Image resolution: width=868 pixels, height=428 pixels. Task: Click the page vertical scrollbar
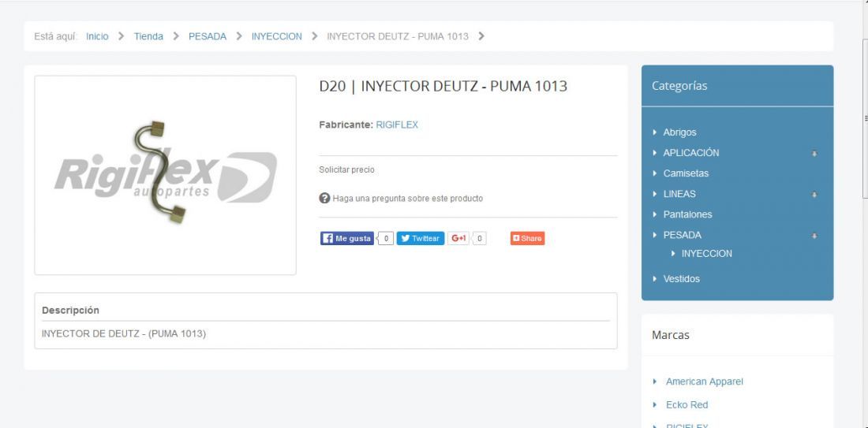[x=865, y=118]
